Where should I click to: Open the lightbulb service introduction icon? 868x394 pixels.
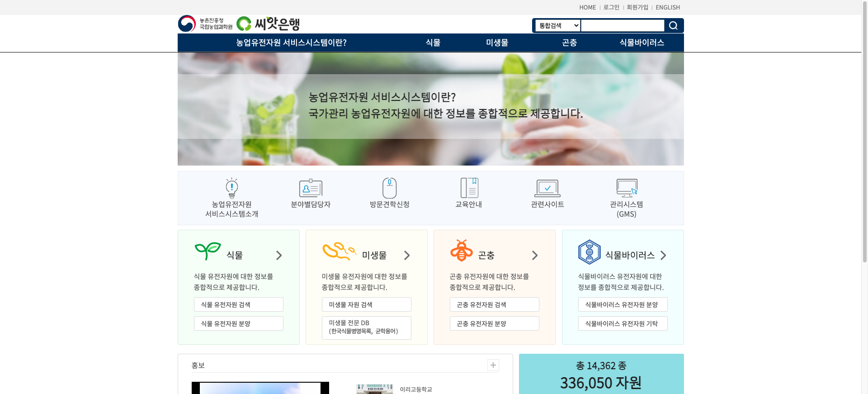pos(231,188)
